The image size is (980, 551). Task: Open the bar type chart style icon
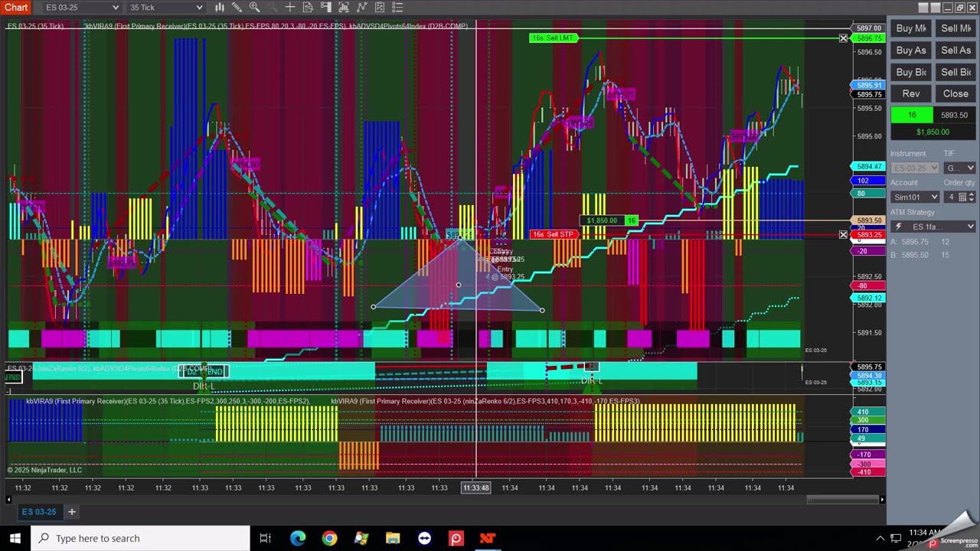coord(220,8)
